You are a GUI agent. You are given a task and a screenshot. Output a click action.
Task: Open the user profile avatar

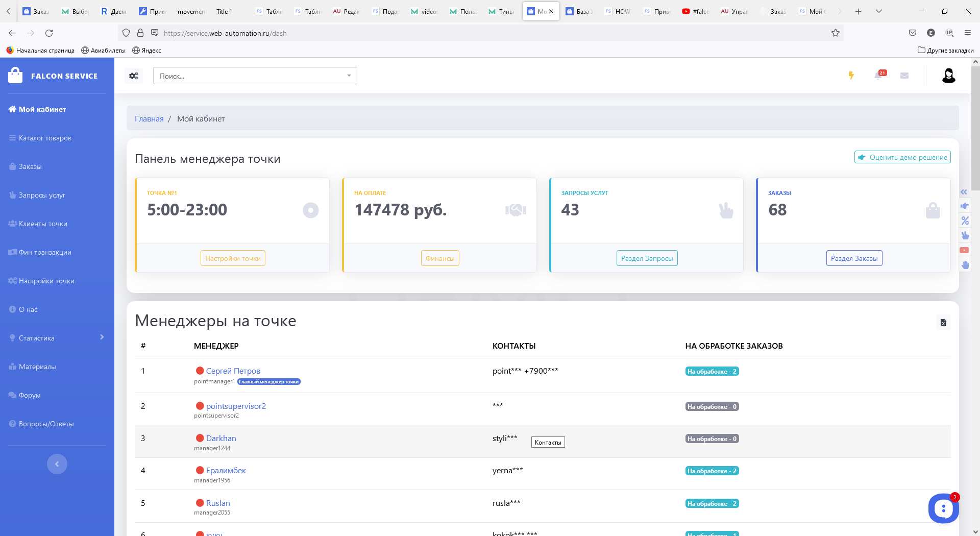point(948,76)
